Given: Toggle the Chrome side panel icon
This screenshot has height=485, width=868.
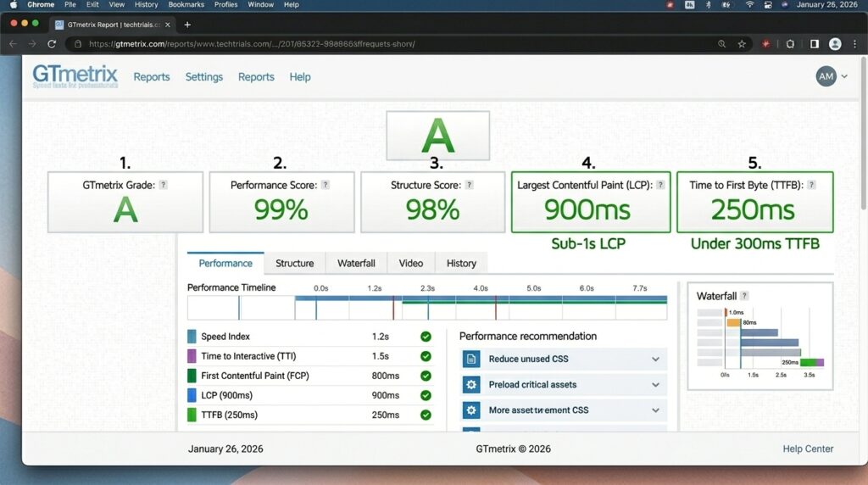Looking at the screenshot, I should (815, 44).
